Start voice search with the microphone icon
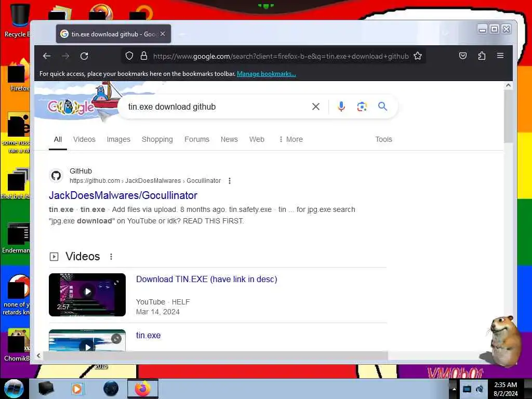532x399 pixels. click(341, 107)
